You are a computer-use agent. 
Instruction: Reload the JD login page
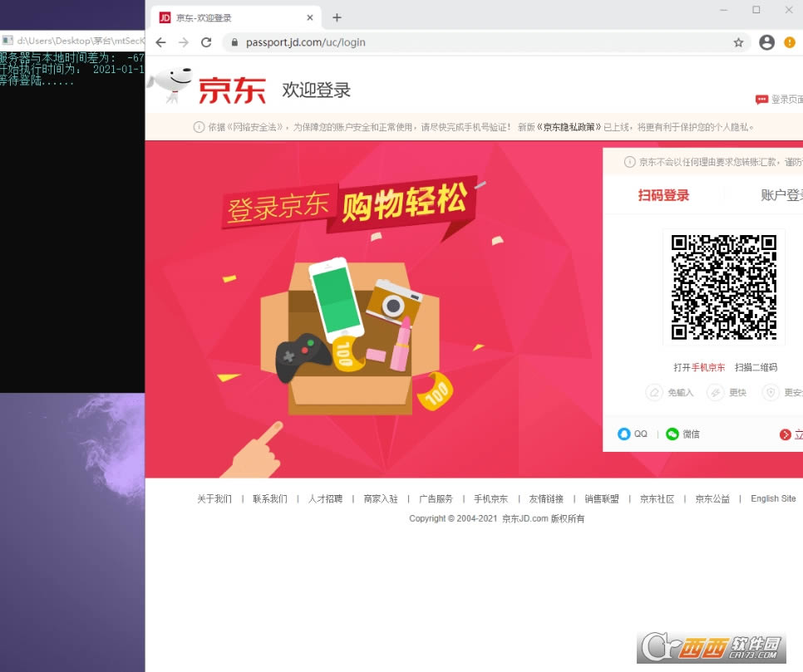pyautogui.click(x=206, y=42)
